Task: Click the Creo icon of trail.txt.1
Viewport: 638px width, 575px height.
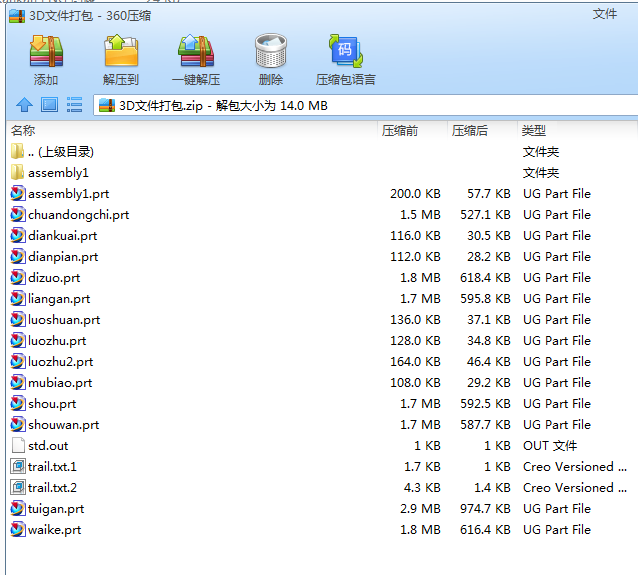Action: pos(18,466)
